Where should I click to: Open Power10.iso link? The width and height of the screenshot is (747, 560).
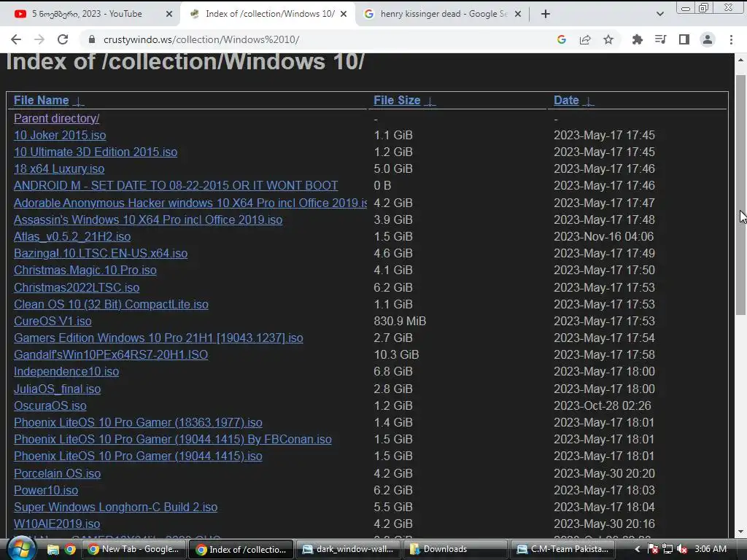(x=46, y=490)
